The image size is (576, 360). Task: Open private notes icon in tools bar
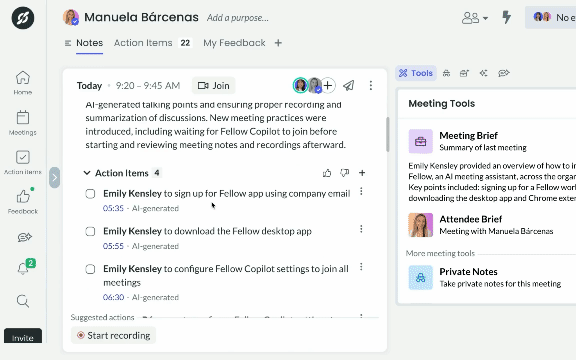tap(446, 73)
